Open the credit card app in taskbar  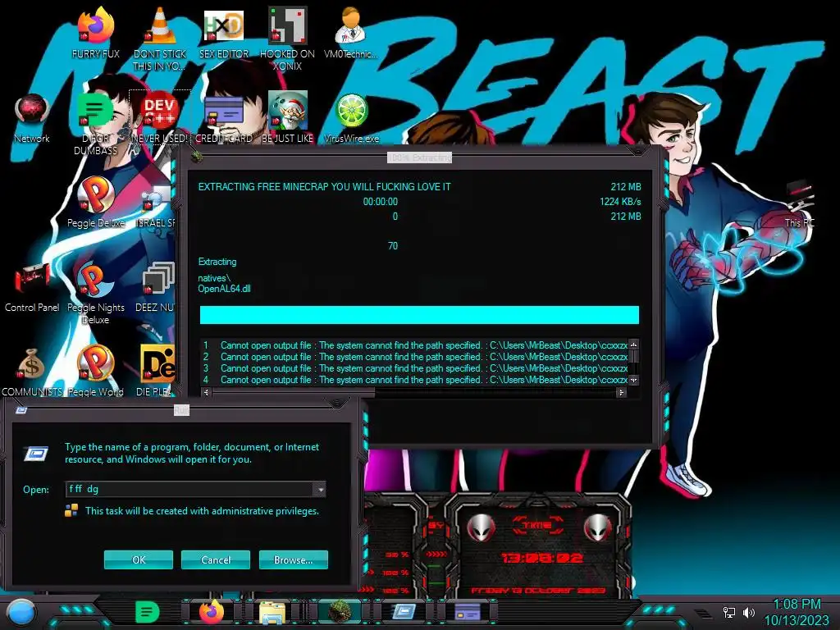click(x=467, y=612)
